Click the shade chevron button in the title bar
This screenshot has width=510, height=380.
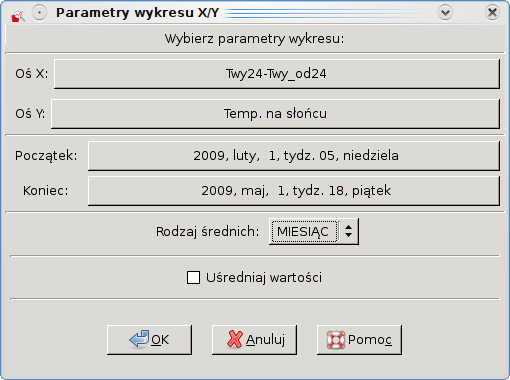[x=445, y=13]
